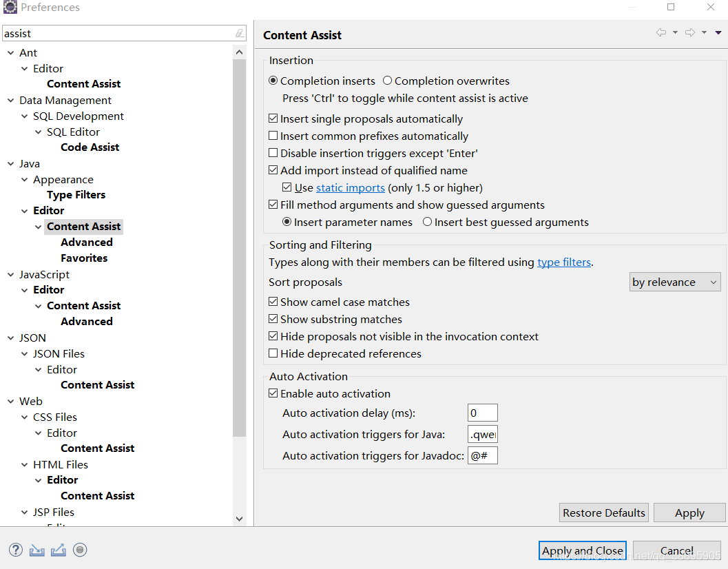728x569 pixels.
Task: Enable Hide deprecated references
Action: 273,353
